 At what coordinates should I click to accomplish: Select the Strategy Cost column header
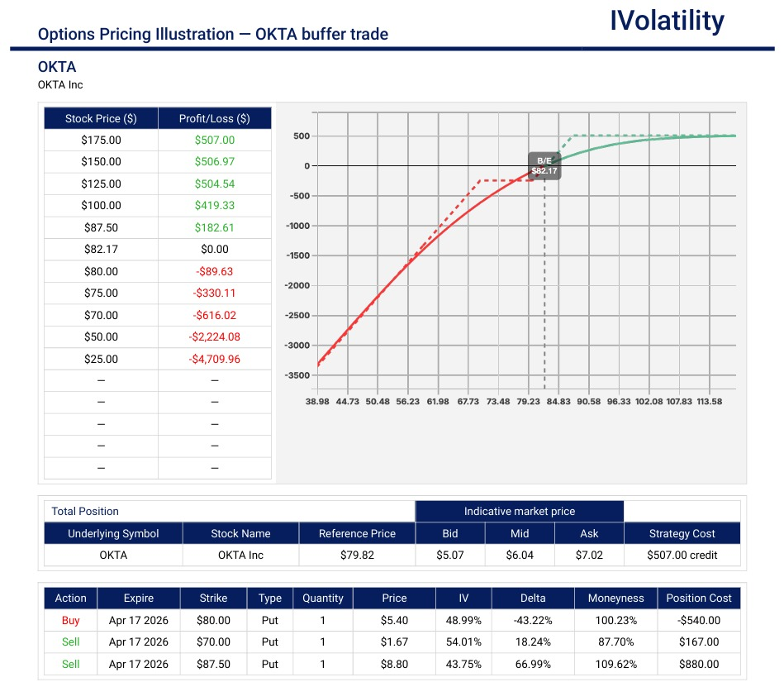682,533
